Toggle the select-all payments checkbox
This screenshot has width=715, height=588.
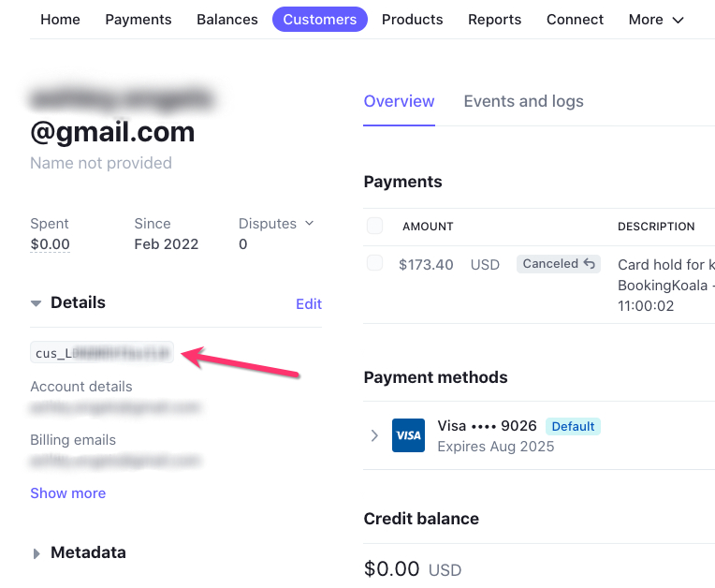point(375,226)
